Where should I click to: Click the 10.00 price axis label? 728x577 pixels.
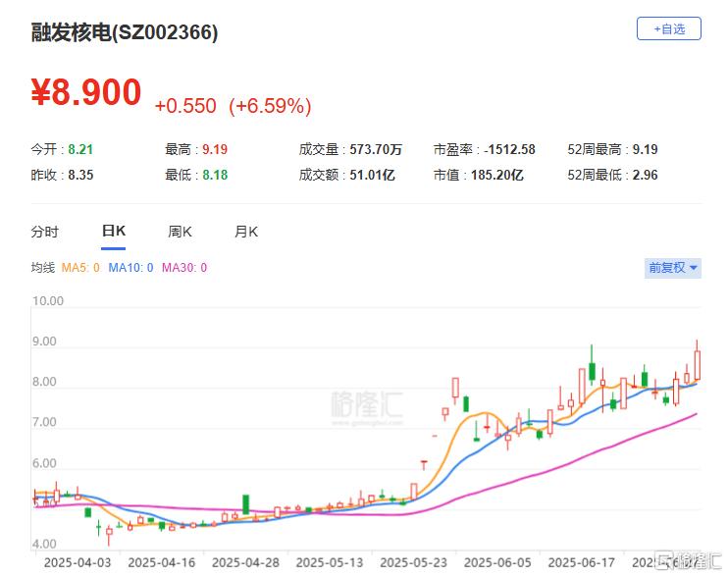(47, 301)
